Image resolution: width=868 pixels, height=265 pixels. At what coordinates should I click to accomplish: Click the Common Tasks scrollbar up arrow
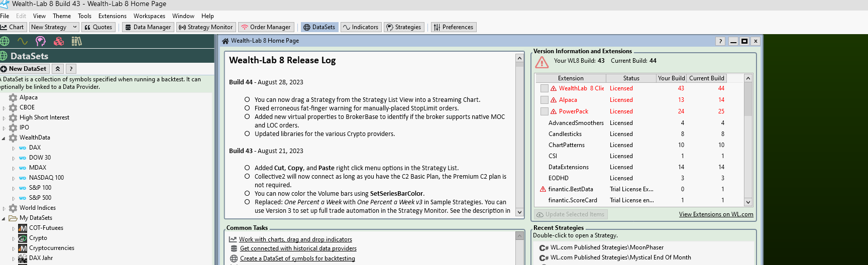click(x=519, y=236)
